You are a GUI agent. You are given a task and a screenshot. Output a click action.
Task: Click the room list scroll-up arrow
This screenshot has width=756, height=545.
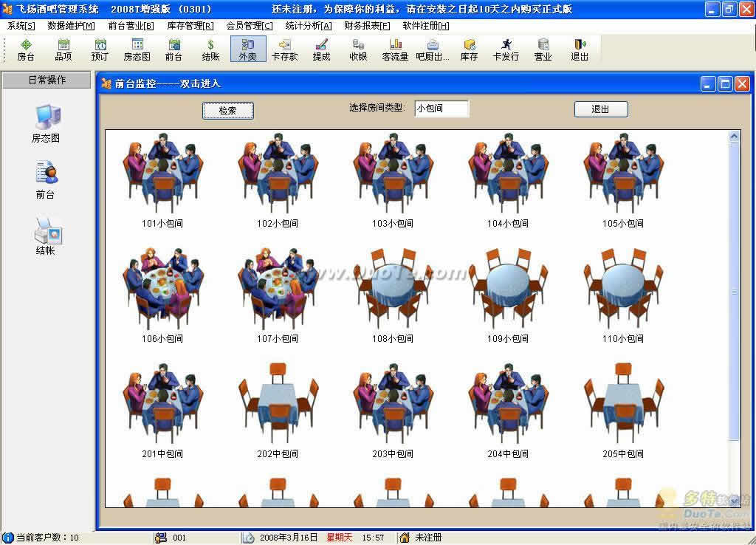coord(734,137)
